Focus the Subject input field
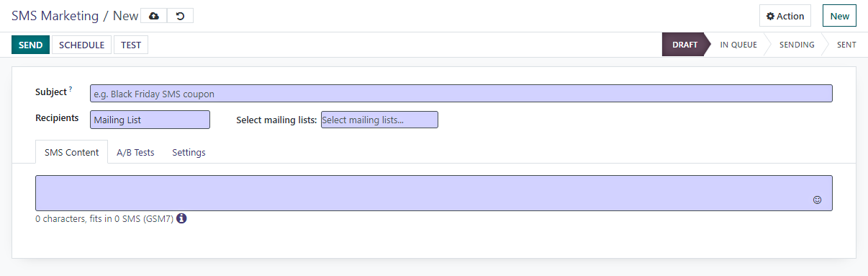This screenshot has height=276, width=868. 461,94
